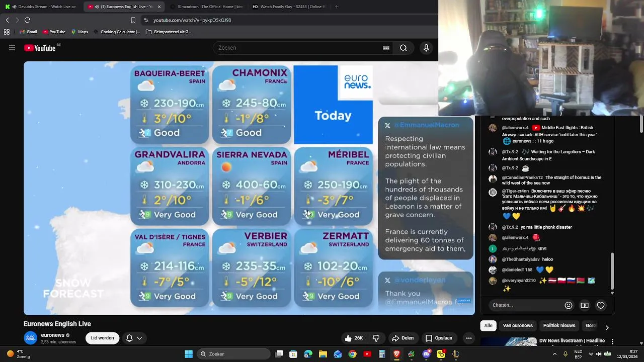Viewport: 644px width, 362px height.
Task: Open more actions three-dot menu
Action: (468, 338)
